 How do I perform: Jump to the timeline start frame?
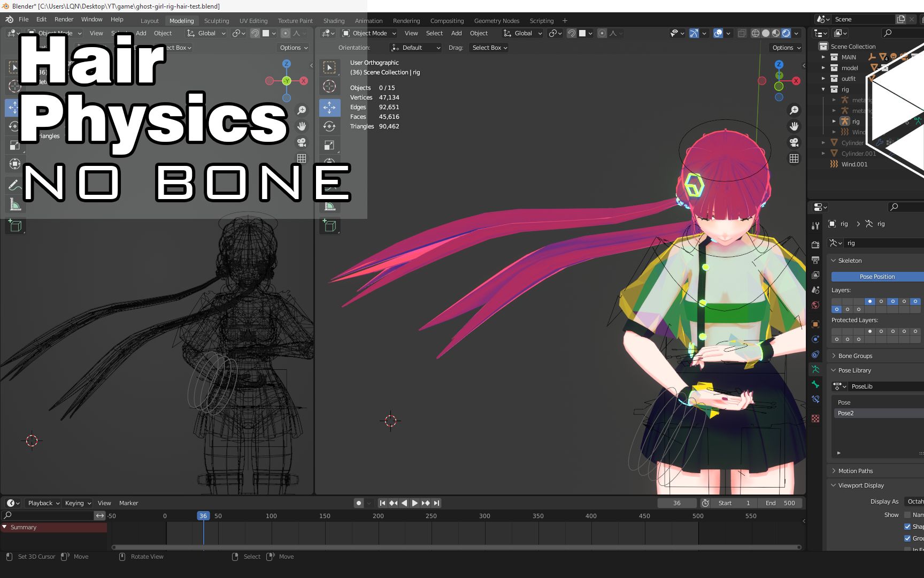tap(382, 503)
